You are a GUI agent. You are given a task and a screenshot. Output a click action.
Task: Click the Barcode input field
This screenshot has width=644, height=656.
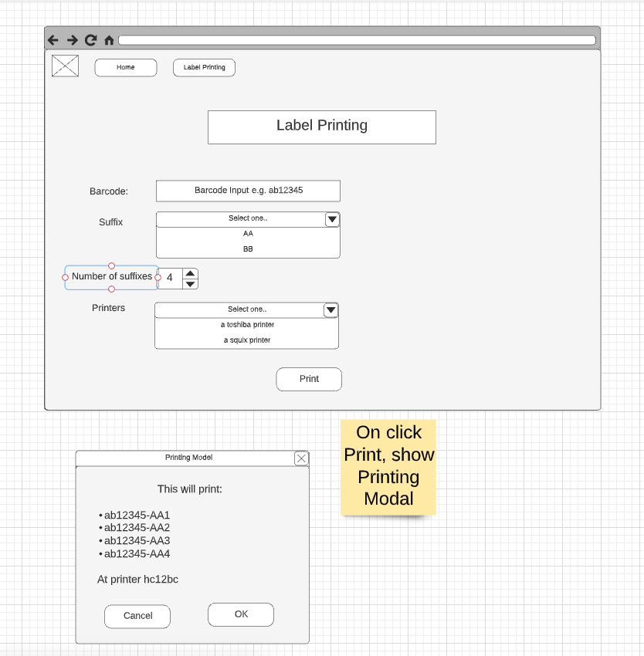pos(248,191)
